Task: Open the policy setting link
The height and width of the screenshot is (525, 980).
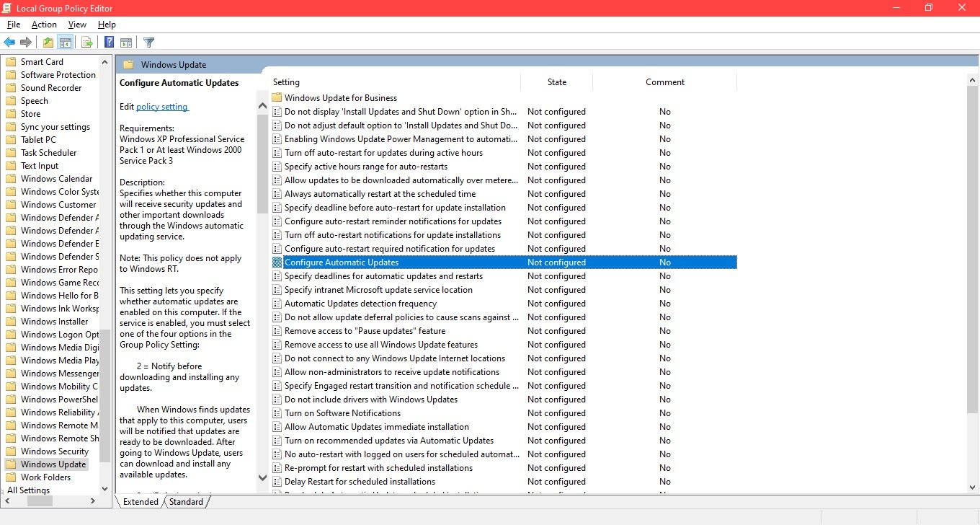Action: [x=162, y=107]
